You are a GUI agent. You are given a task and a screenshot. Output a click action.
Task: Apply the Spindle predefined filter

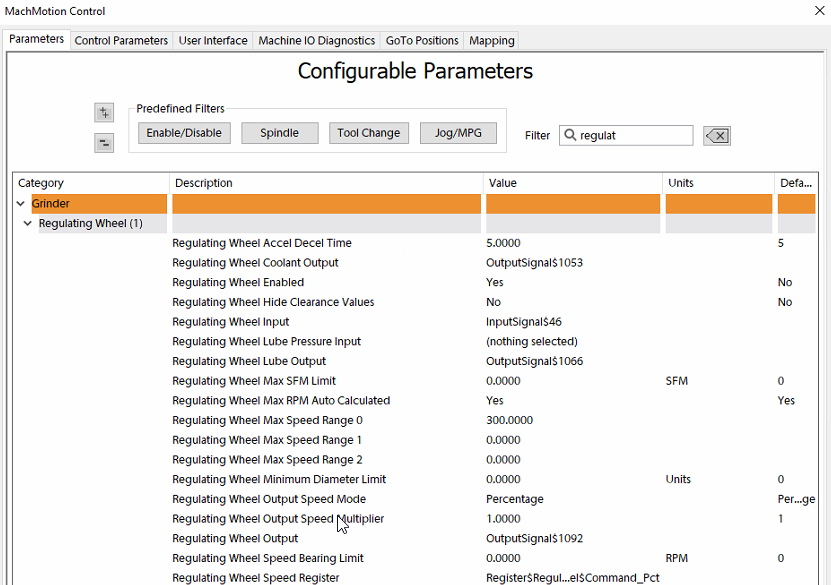[x=279, y=133]
